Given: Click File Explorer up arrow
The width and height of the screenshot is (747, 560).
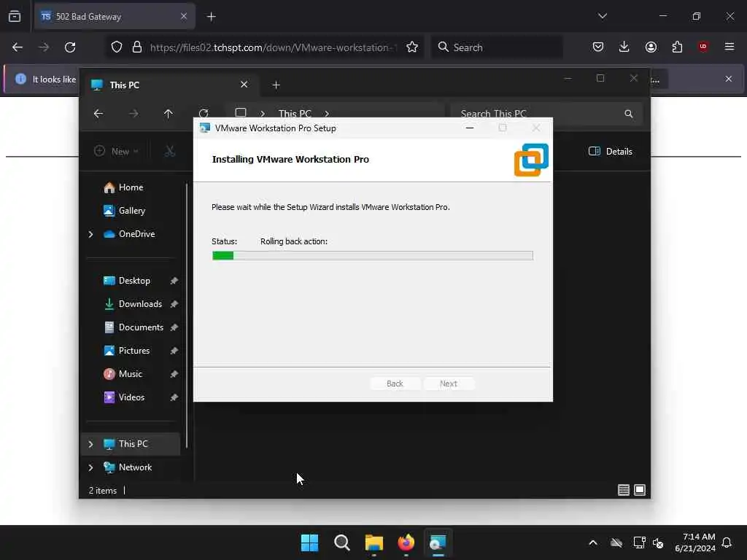Looking at the screenshot, I should pyautogui.click(x=169, y=113).
